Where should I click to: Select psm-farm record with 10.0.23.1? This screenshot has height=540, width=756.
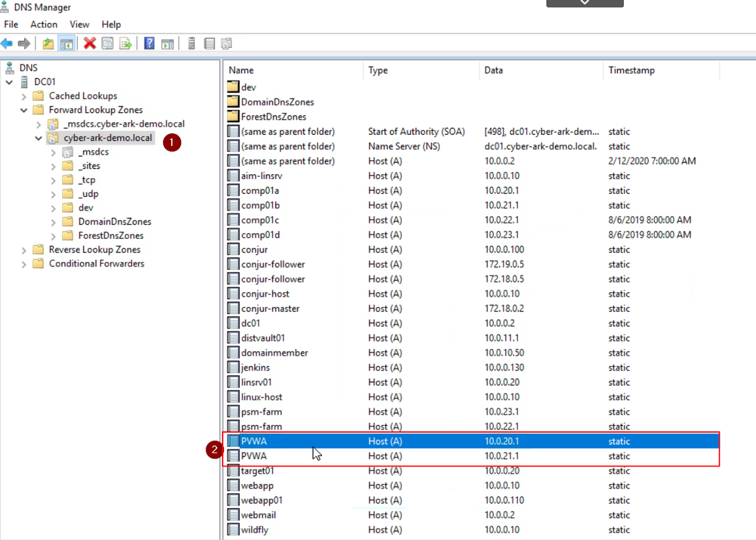point(473,412)
